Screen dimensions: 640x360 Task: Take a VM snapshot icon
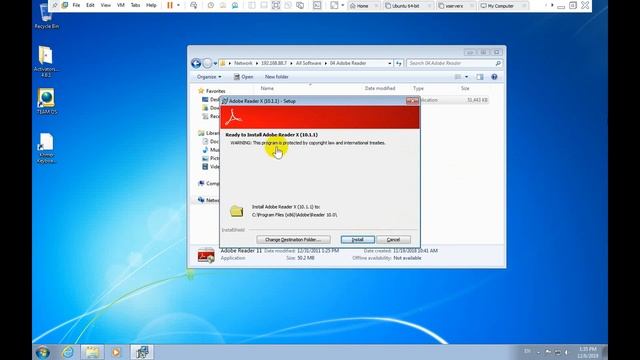[211, 5]
